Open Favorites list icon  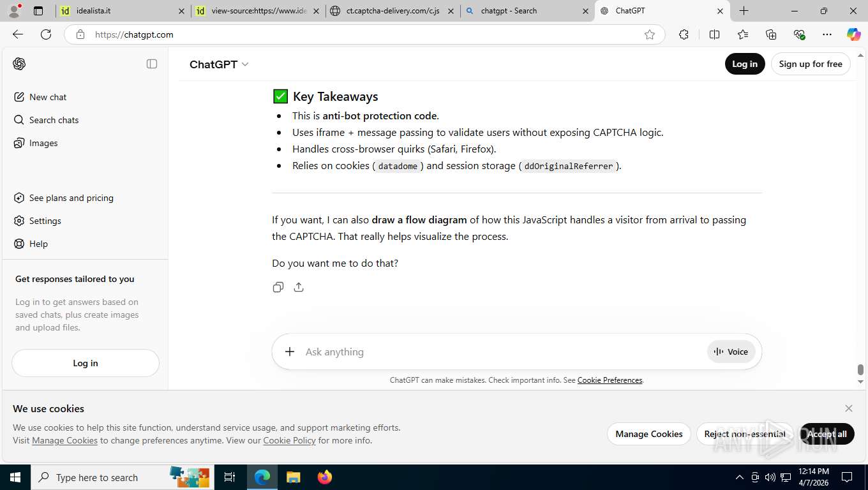click(743, 34)
